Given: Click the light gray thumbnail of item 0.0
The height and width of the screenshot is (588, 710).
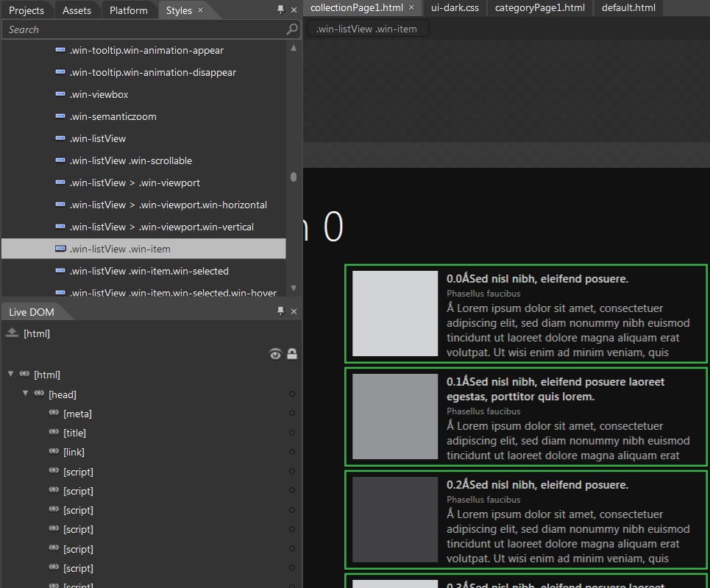Looking at the screenshot, I should (395, 314).
